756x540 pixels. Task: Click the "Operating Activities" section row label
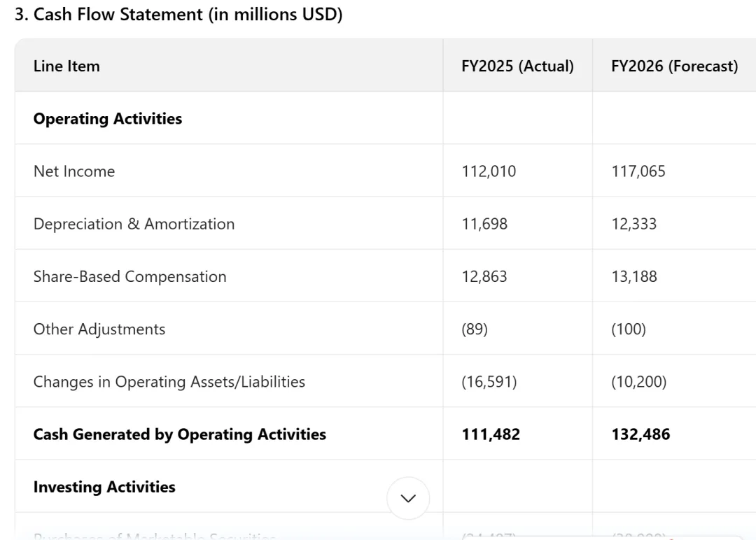point(108,119)
